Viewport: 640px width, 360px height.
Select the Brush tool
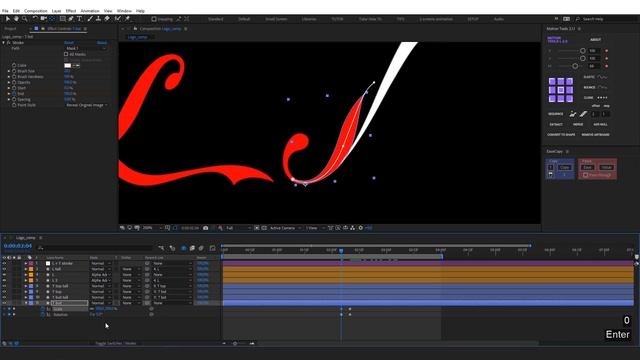click(90, 19)
